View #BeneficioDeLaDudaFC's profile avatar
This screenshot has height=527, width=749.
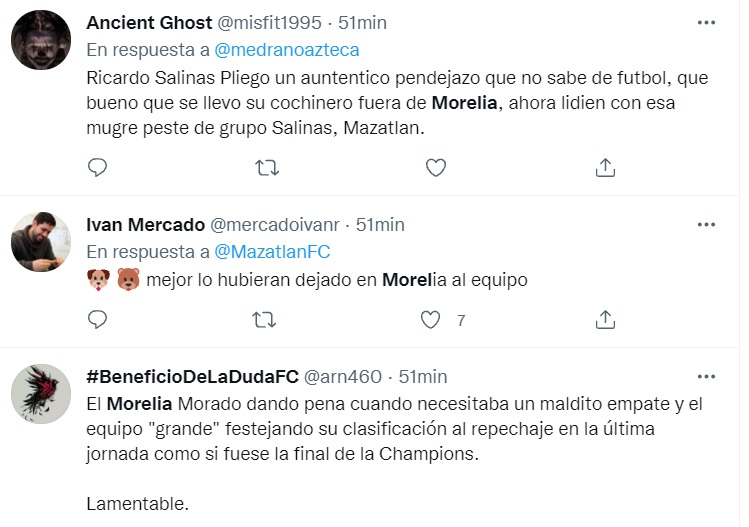[40, 395]
